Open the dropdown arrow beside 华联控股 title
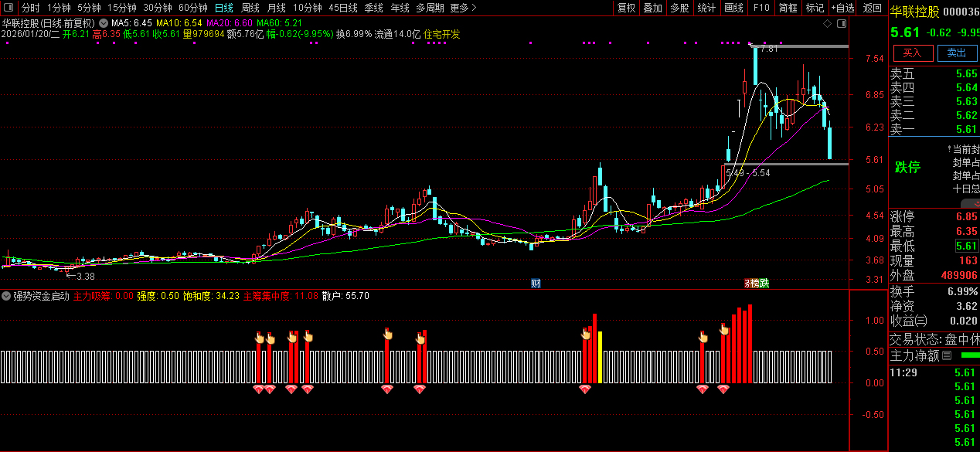Screen dimensions: 980x452 click(x=104, y=24)
